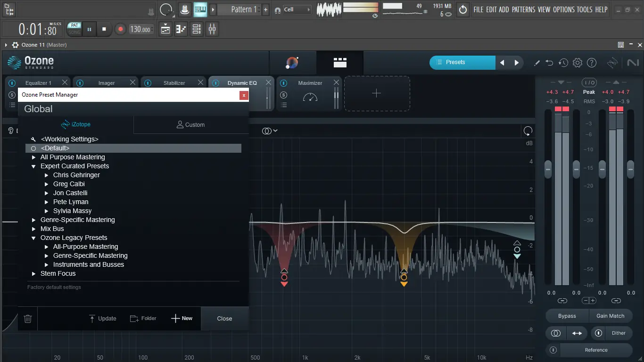This screenshot has height=362, width=644.
Task: Open Ozone history via clock icon
Action: pyautogui.click(x=563, y=62)
